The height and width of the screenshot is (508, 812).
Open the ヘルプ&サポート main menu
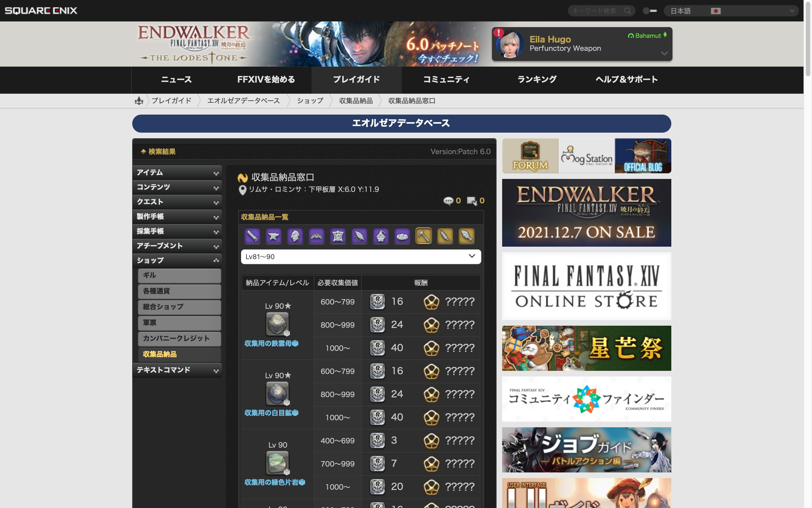click(626, 80)
